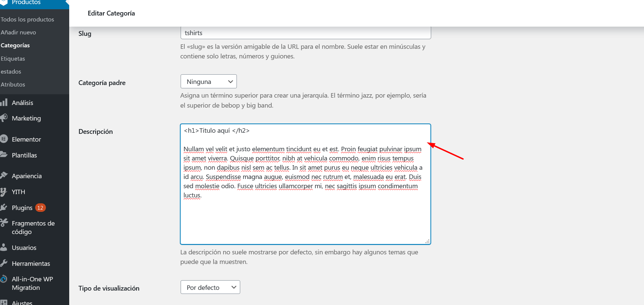Click the help text 'Asigna un término superior'
Viewport: 644px width, 305px height.
click(303, 100)
